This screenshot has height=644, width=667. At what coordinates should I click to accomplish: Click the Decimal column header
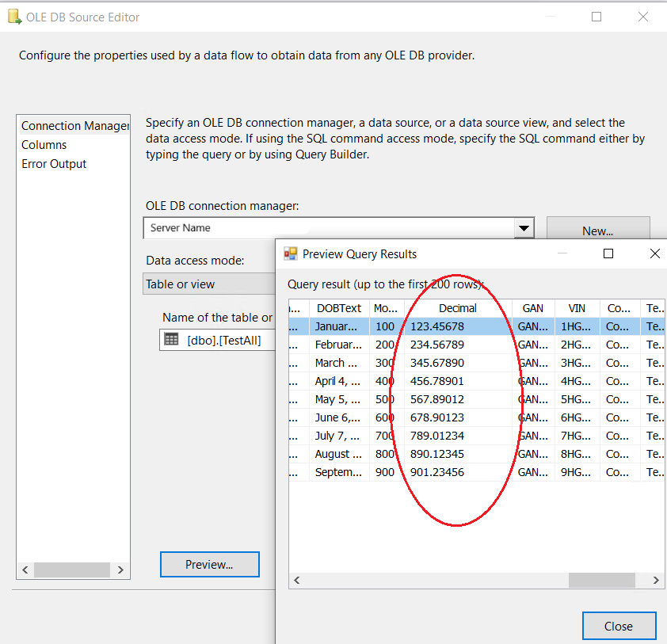click(458, 308)
